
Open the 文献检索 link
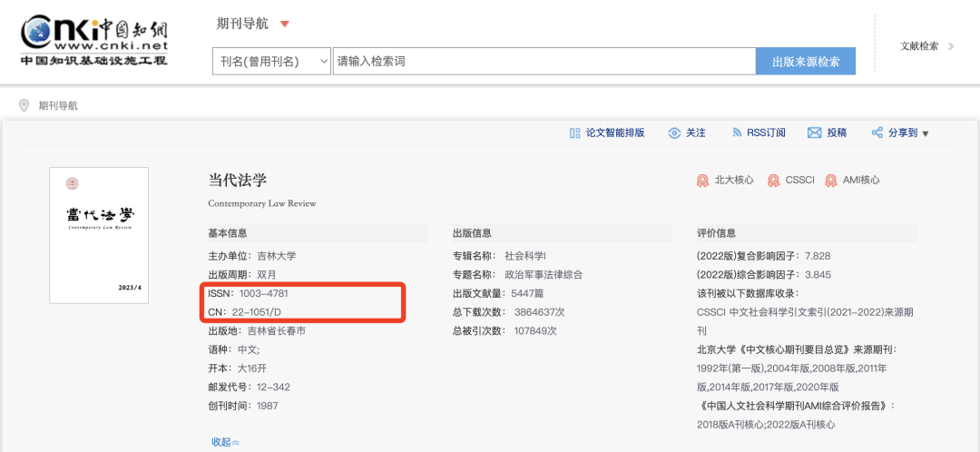tap(918, 45)
